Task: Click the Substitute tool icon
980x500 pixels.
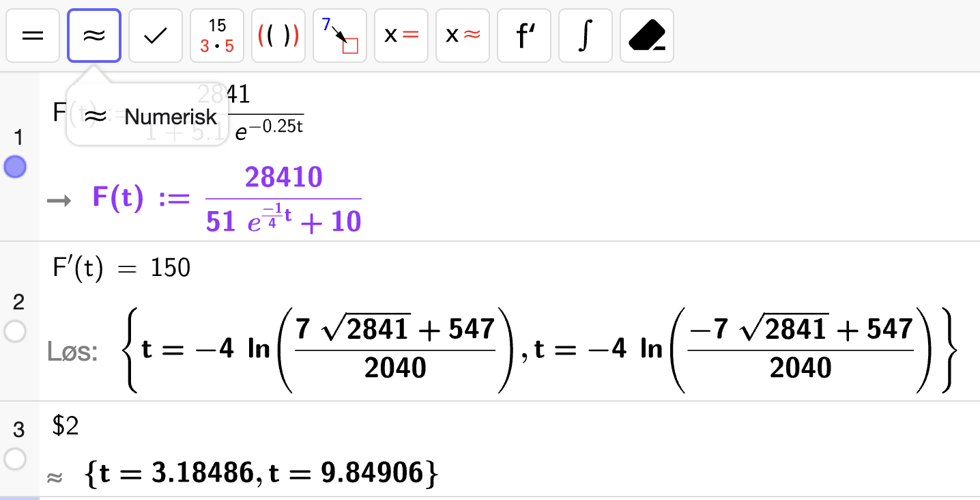Action: point(340,36)
